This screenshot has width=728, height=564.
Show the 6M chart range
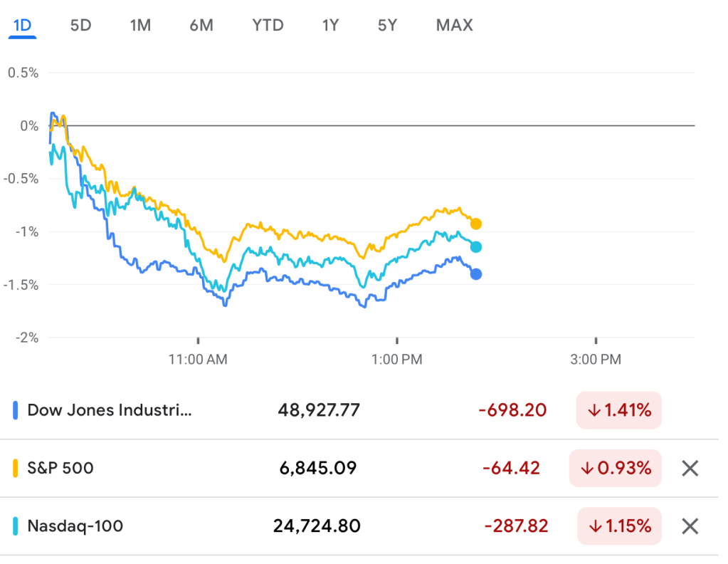click(x=201, y=26)
